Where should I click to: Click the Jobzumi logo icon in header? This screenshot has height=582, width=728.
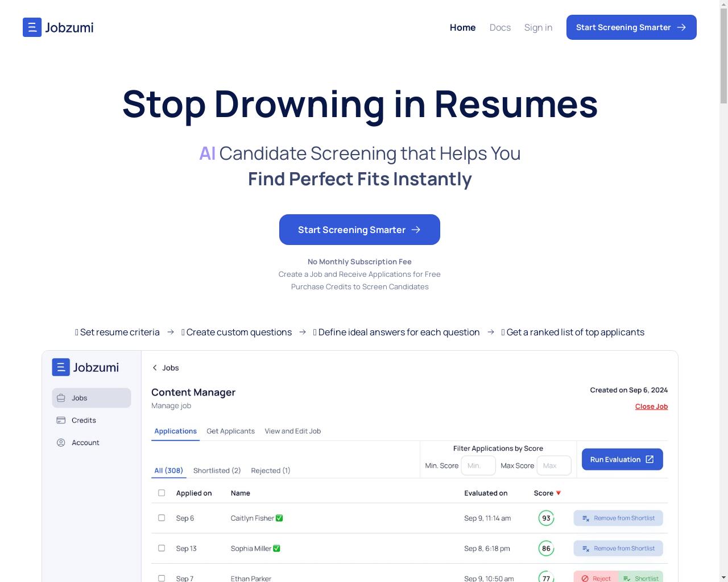[x=32, y=27]
